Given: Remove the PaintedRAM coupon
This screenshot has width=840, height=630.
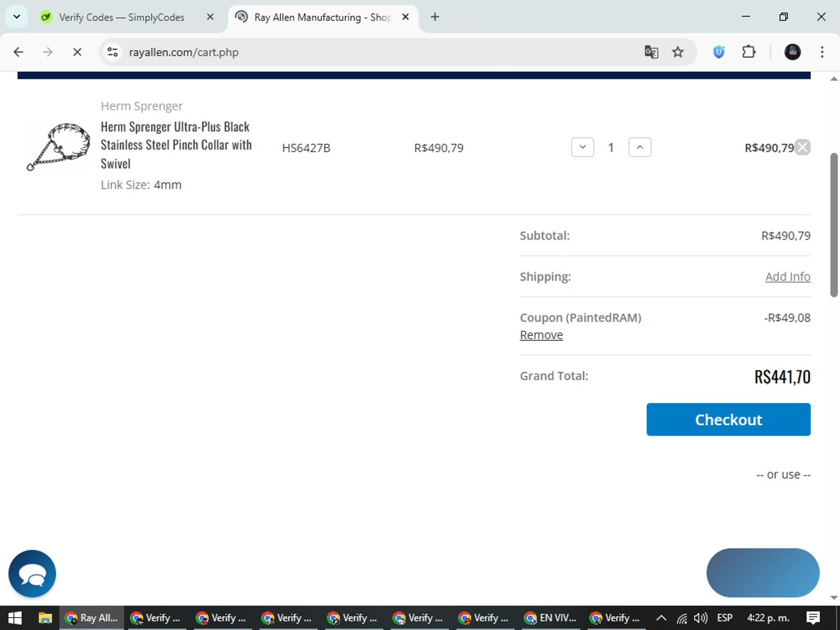Looking at the screenshot, I should tap(542, 335).
